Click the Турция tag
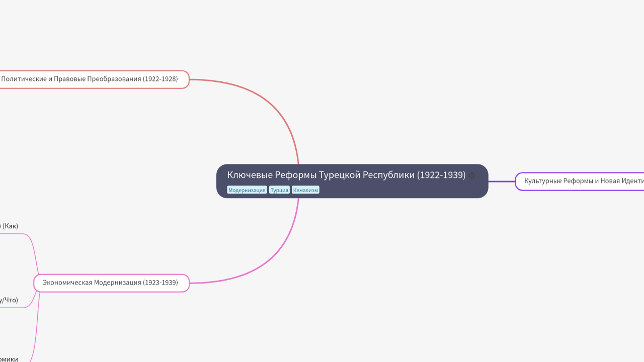The width and height of the screenshot is (644, 362). pyautogui.click(x=279, y=190)
